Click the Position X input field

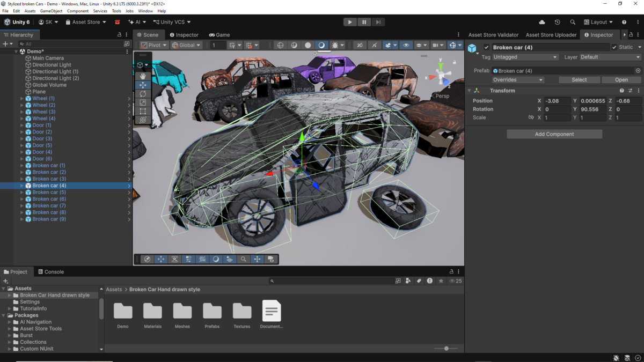(557, 101)
